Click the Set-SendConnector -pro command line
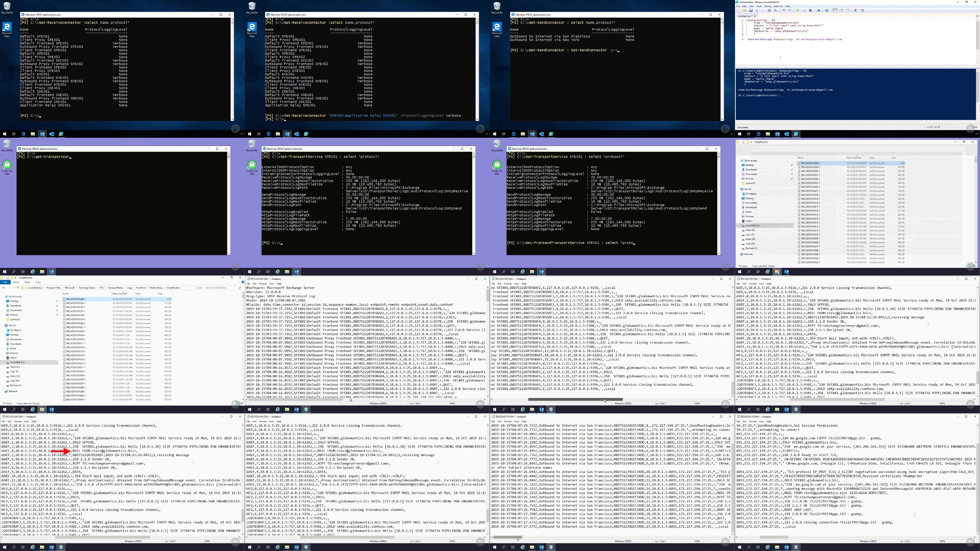 565,50
